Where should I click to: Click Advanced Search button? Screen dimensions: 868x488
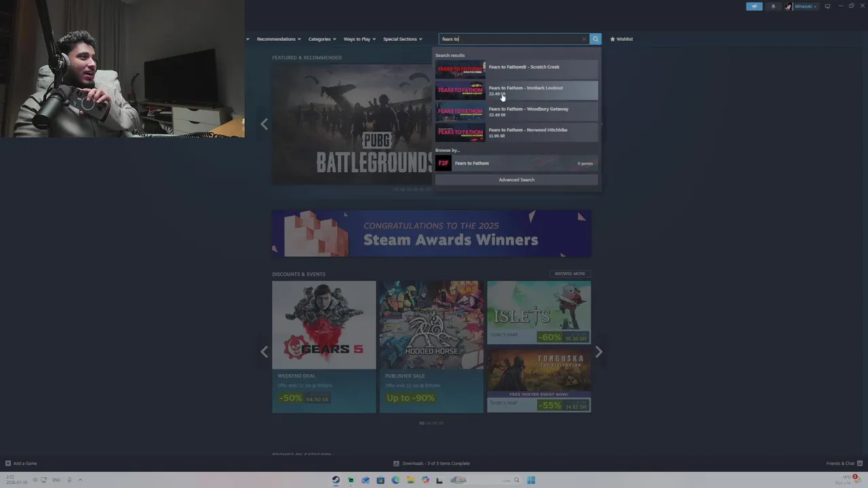coord(517,180)
